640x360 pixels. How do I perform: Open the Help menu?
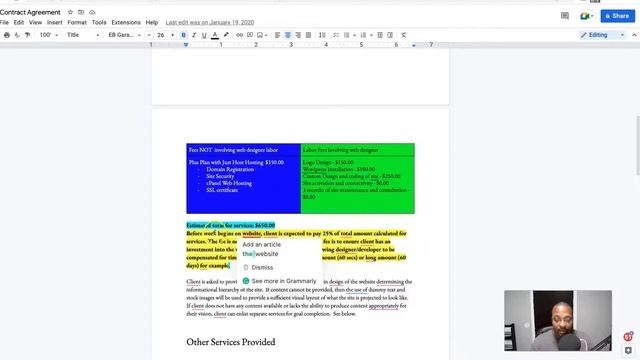[x=152, y=22]
